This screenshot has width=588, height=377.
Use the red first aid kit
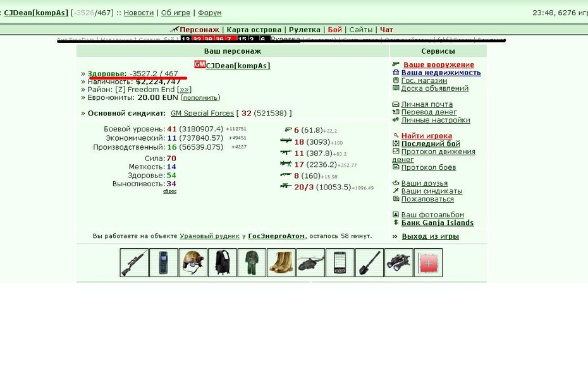coord(428,263)
